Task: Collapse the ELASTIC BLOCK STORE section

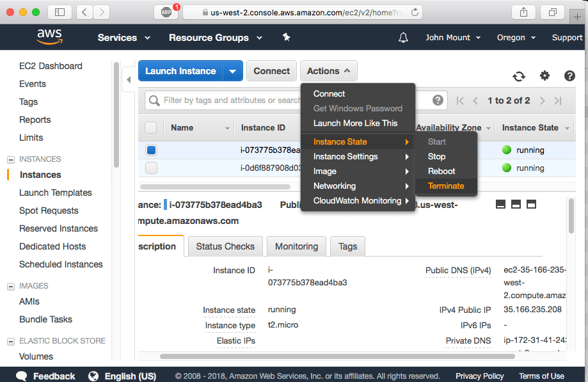Action: pyautogui.click(x=11, y=342)
